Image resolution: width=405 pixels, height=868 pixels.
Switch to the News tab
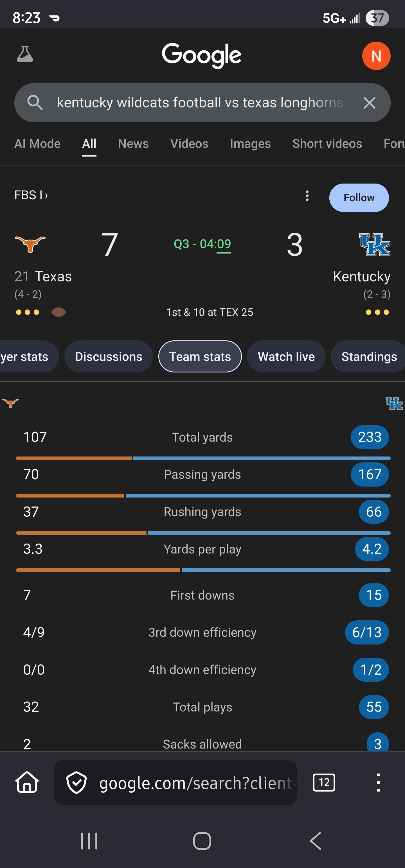pyautogui.click(x=133, y=144)
